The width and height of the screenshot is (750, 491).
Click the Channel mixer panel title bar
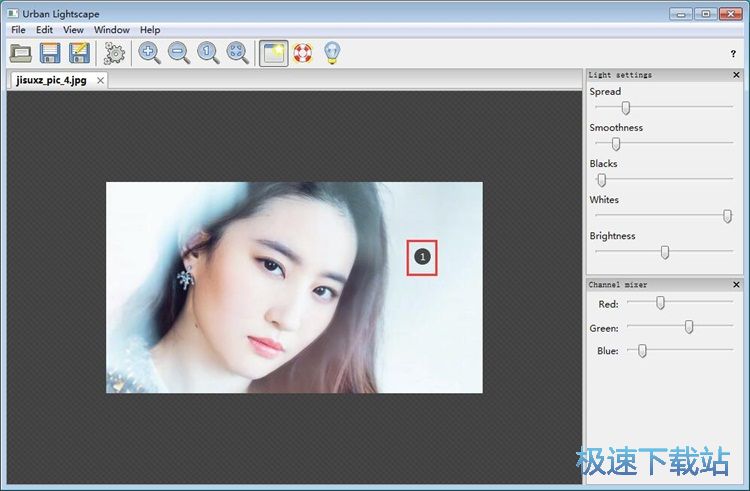pos(665,284)
